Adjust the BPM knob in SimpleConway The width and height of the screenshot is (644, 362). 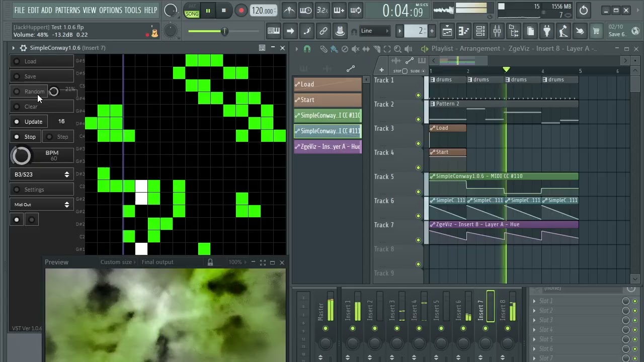pos(21,156)
